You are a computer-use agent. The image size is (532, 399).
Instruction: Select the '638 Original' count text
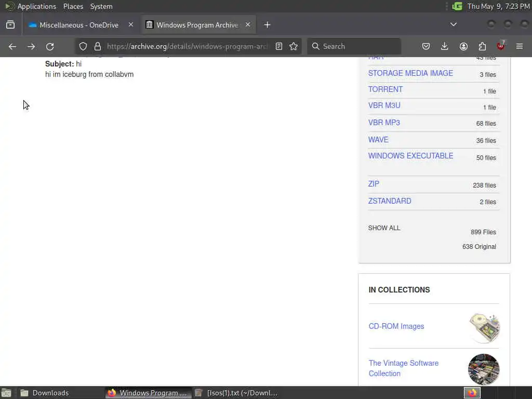479,247
